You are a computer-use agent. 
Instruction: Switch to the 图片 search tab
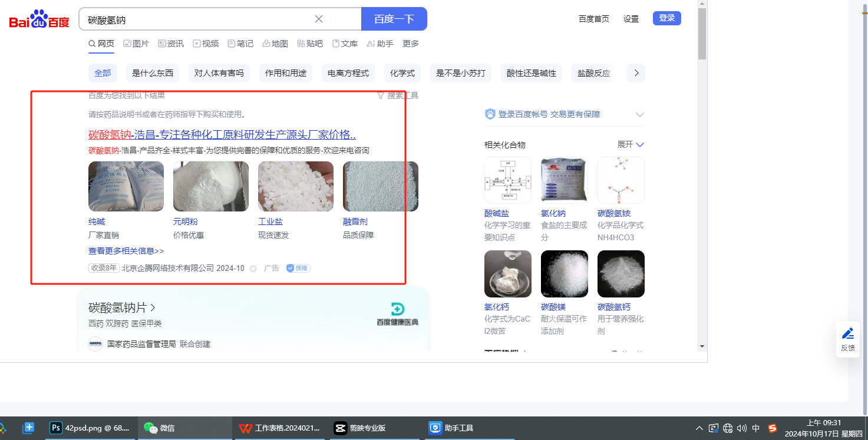click(136, 44)
